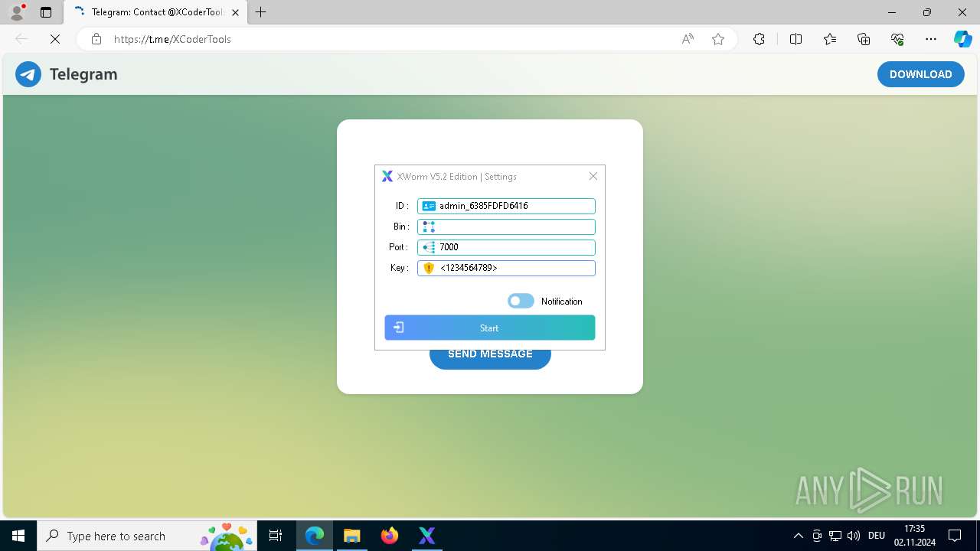The image size is (980, 551).
Task: Open a new browser tab
Action: pyautogui.click(x=261, y=12)
